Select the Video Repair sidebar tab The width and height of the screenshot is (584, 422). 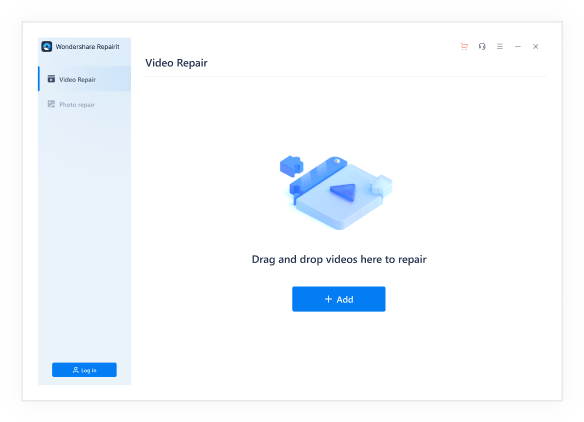(x=85, y=79)
